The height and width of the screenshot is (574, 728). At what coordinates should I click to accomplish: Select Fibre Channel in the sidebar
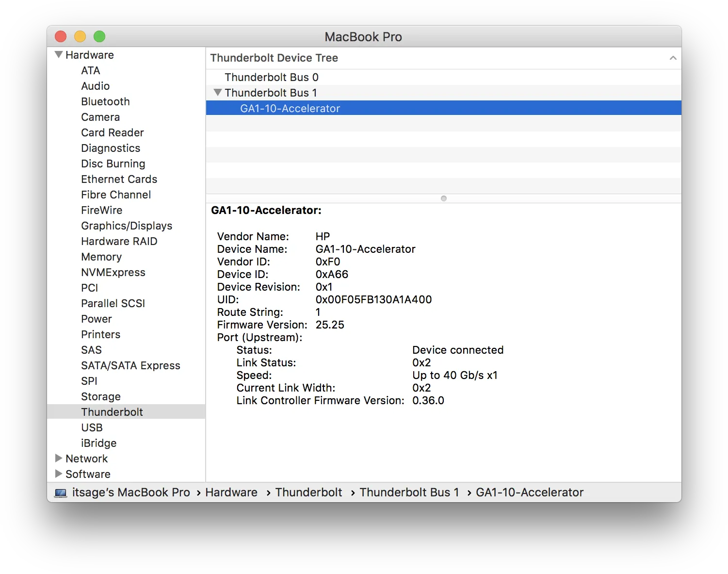[116, 195]
